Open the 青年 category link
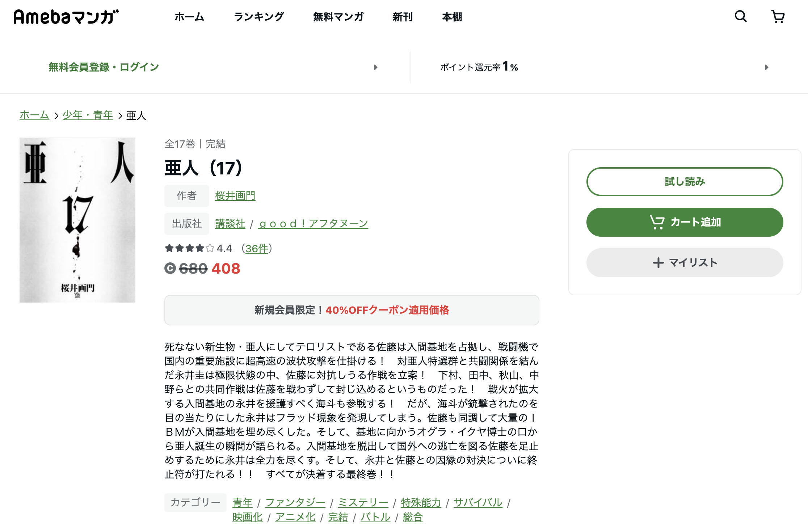Viewport: 808px width, 532px height. point(243,503)
